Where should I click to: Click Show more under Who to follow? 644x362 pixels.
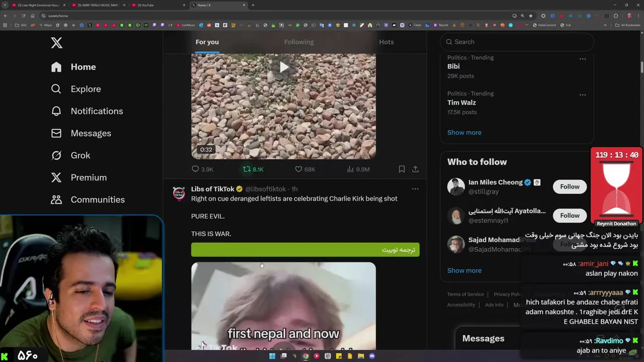coord(464,270)
